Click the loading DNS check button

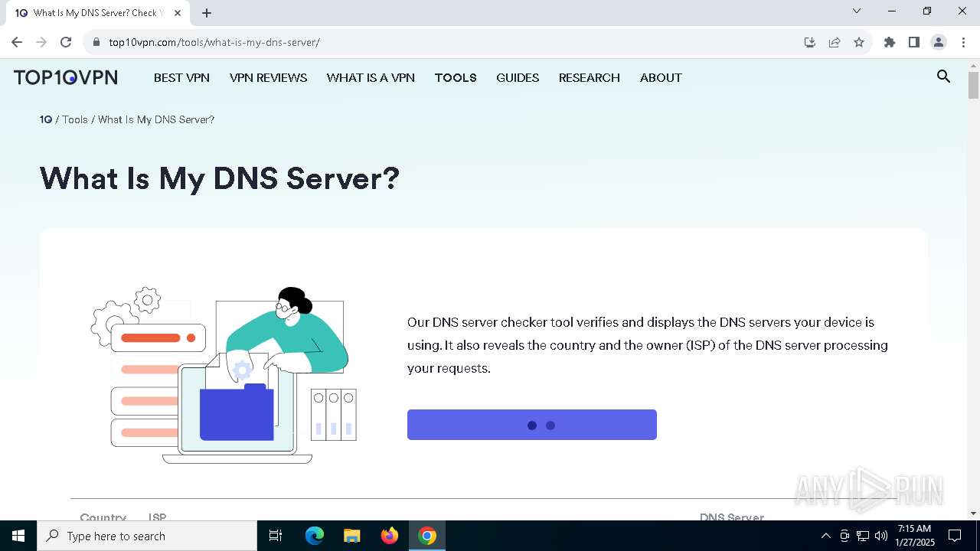pyautogui.click(x=532, y=425)
